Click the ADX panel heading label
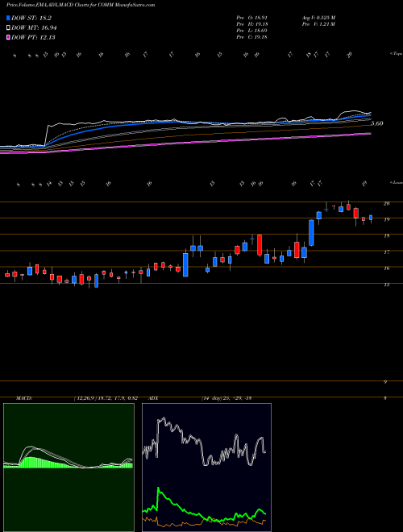Screen dimensions: 403x532 tap(154, 398)
